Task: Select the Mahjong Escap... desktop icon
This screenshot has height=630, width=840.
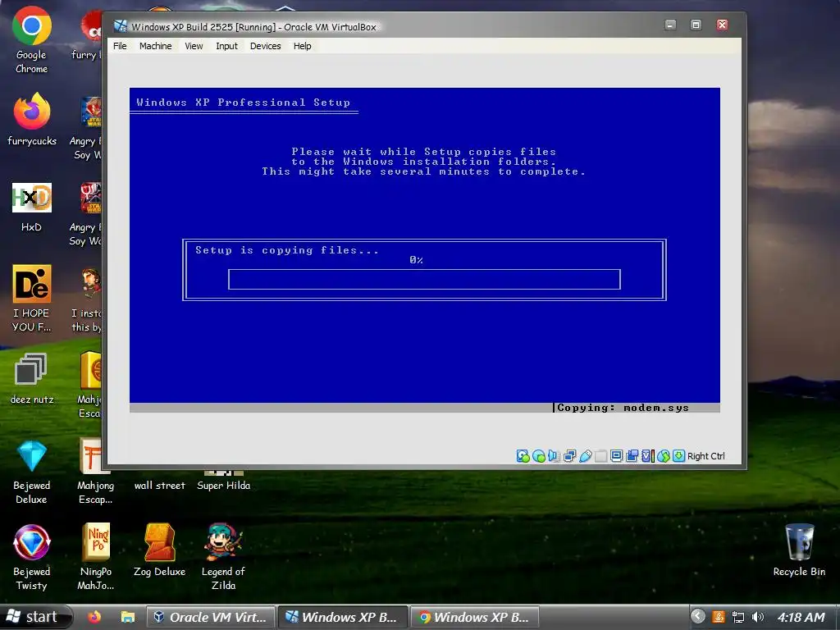Action: (95, 472)
